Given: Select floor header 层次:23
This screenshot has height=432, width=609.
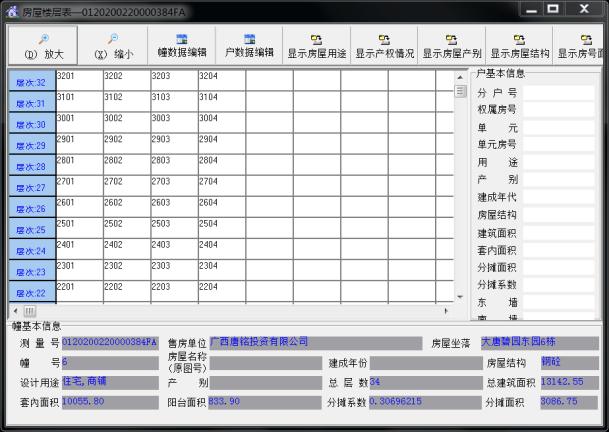Looking at the screenshot, I should click(x=32, y=270).
